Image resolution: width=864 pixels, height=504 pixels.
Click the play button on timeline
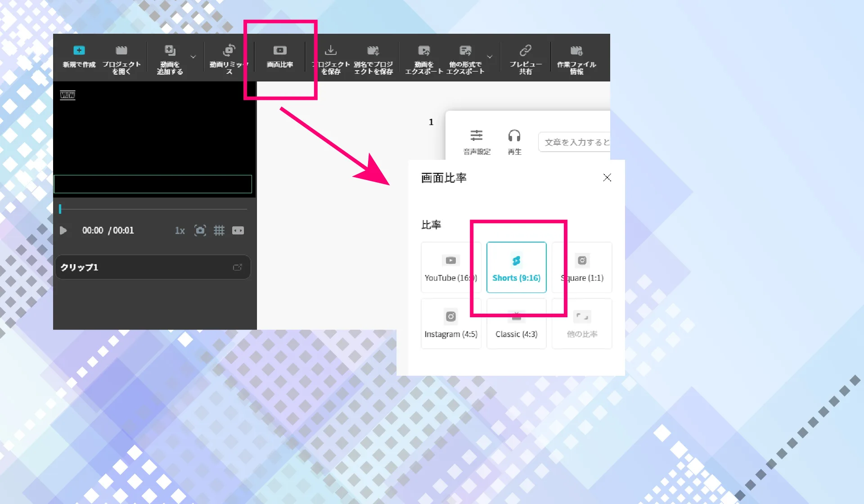point(63,230)
